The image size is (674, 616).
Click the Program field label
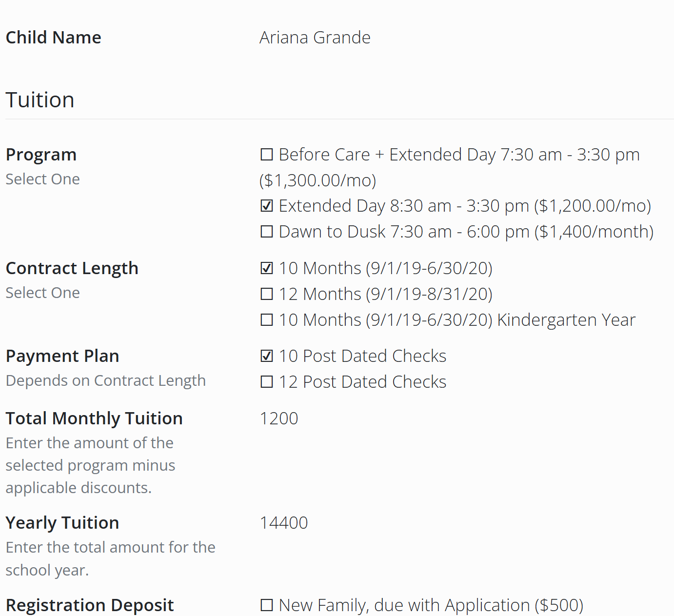click(x=41, y=155)
